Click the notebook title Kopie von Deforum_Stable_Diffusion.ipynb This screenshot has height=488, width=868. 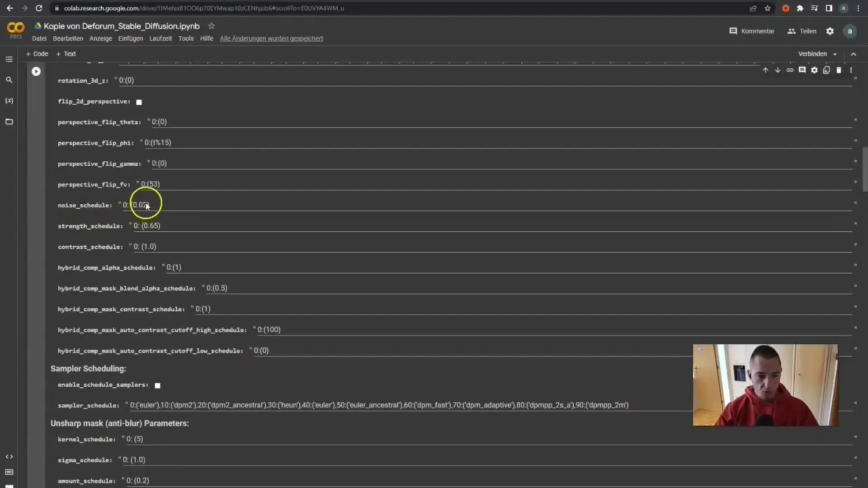coord(122,26)
